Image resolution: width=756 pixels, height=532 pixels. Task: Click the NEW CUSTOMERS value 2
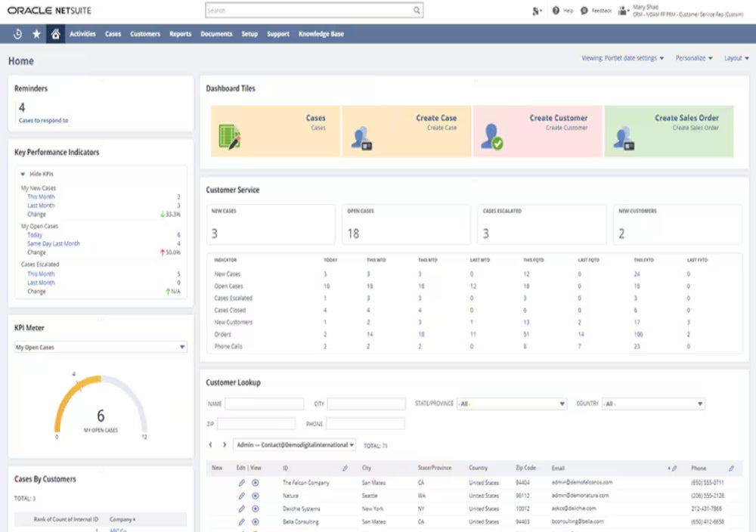(x=621, y=234)
